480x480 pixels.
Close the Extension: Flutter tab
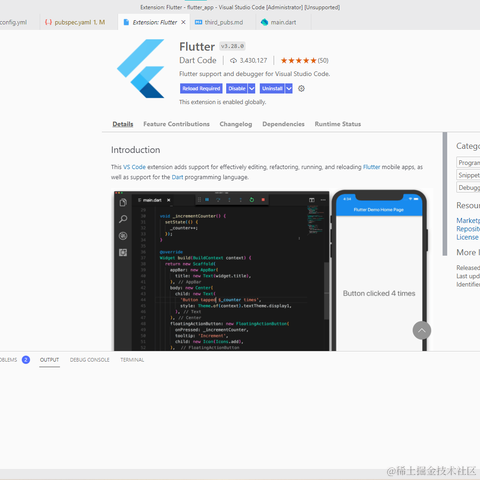(x=183, y=22)
